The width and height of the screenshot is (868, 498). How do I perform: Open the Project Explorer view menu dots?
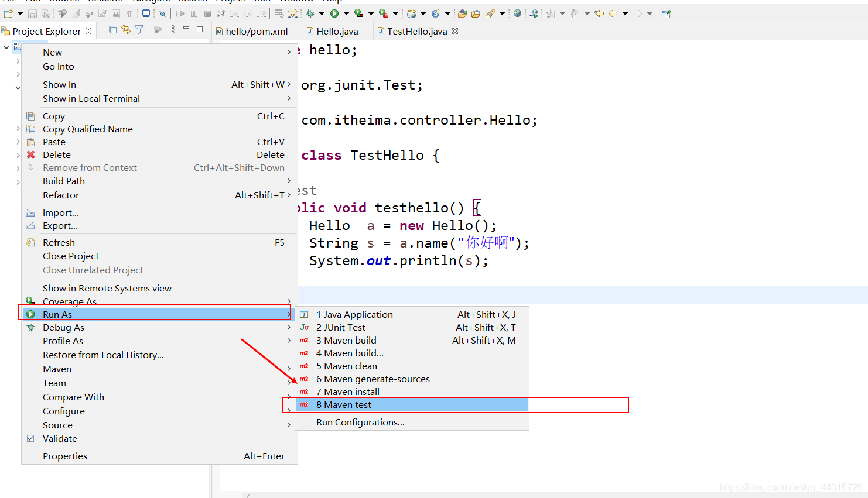tap(173, 30)
